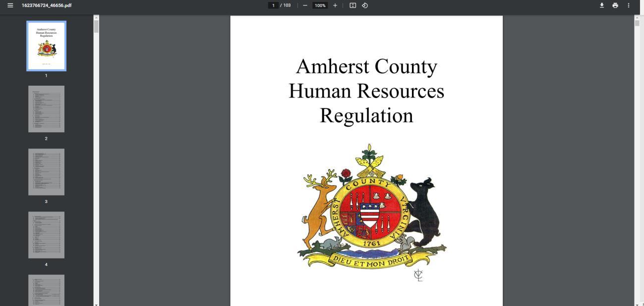The height and width of the screenshot is (306, 644).
Task: Click the document vertical scrollbar handle
Action: coord(637,23)
